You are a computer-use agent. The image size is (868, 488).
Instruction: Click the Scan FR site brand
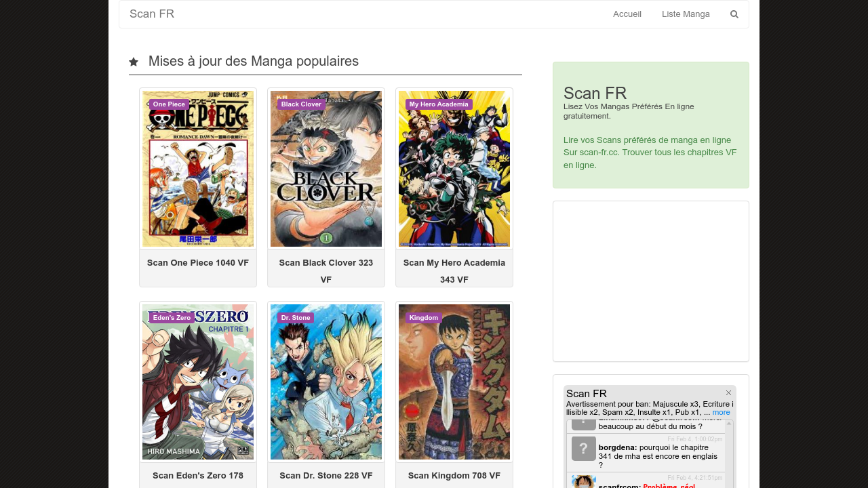152,14
